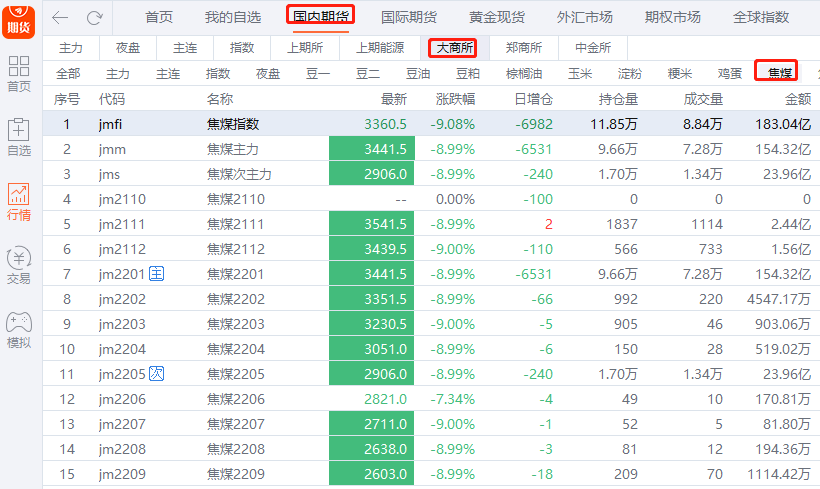
Task: Open the 黄金现货 tab
Action: tap(498, 17)
